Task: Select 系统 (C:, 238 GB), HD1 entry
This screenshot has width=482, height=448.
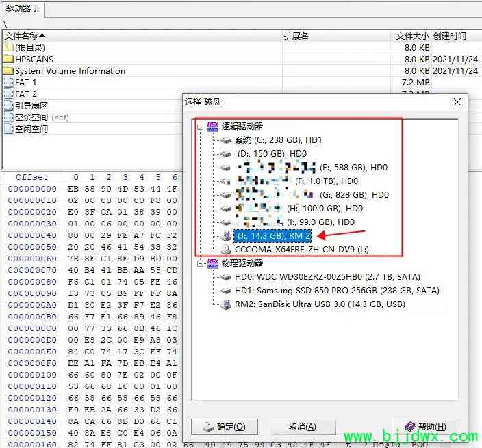Action: (x=278, y=140)
